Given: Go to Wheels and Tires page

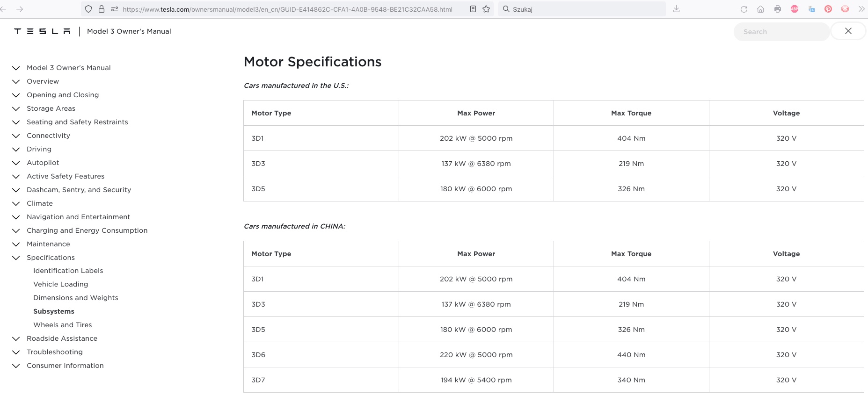Looking at the screenshot, I should click(x=62, y=325).
